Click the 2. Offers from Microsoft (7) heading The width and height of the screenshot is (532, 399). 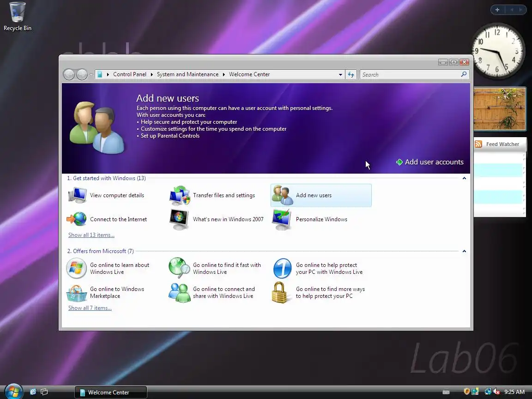click(100, 251)
